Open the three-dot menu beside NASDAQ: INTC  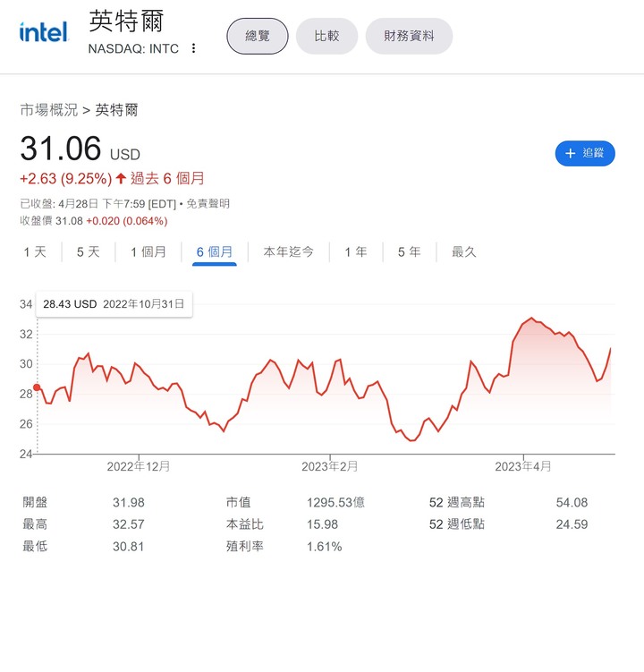coord(194,48)
